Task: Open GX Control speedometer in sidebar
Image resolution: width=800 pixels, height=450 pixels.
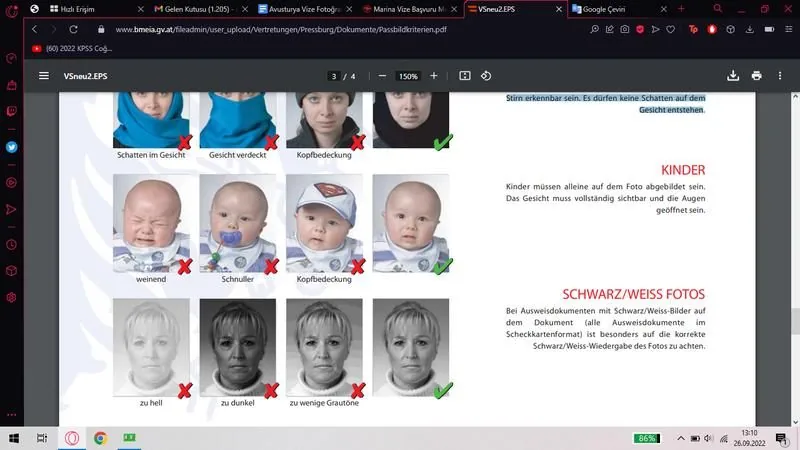Action: [11, 58]
